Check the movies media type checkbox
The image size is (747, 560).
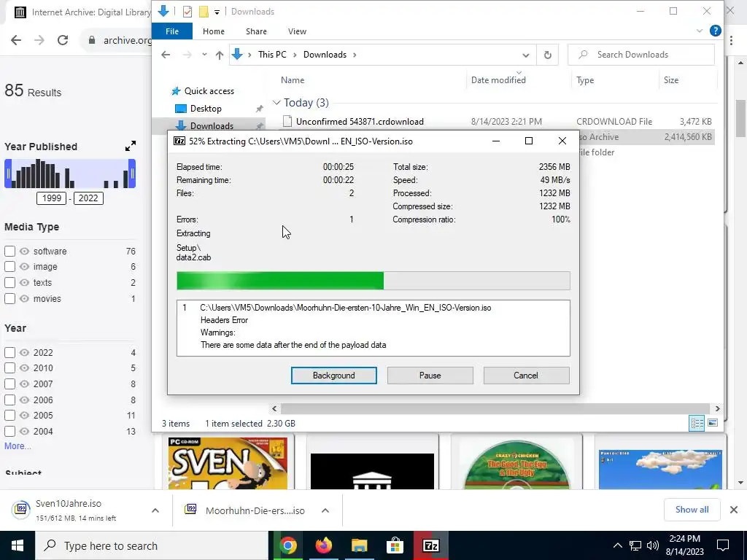[9, 298]
